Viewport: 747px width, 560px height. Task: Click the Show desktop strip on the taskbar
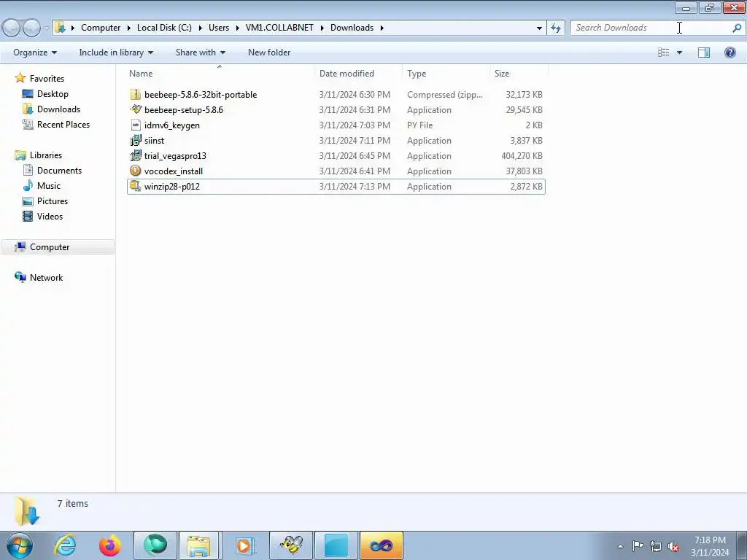742,545
